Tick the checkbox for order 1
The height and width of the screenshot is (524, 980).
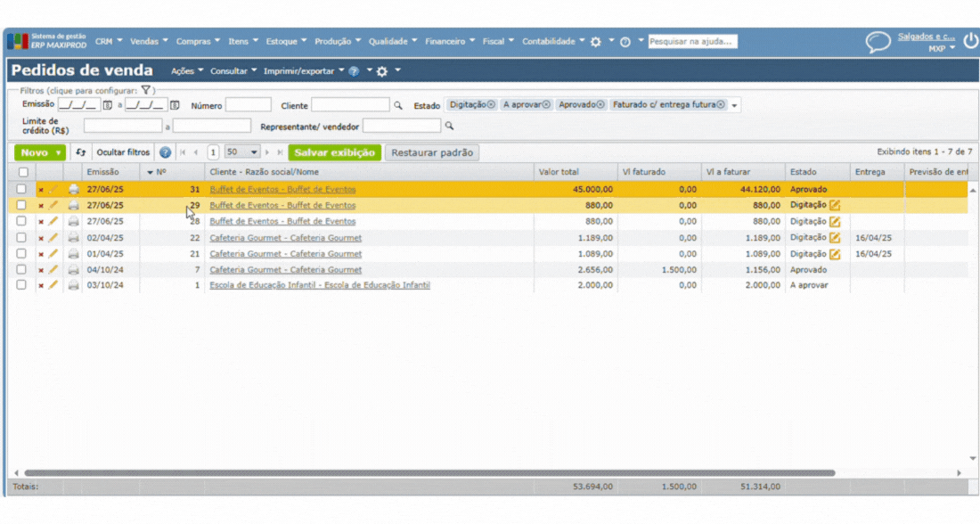pos(22,285)
